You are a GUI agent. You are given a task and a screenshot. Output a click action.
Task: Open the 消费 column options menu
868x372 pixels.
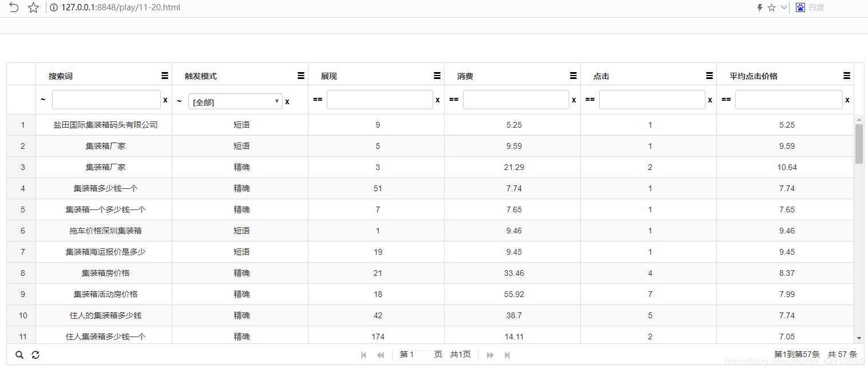(573, 75)
